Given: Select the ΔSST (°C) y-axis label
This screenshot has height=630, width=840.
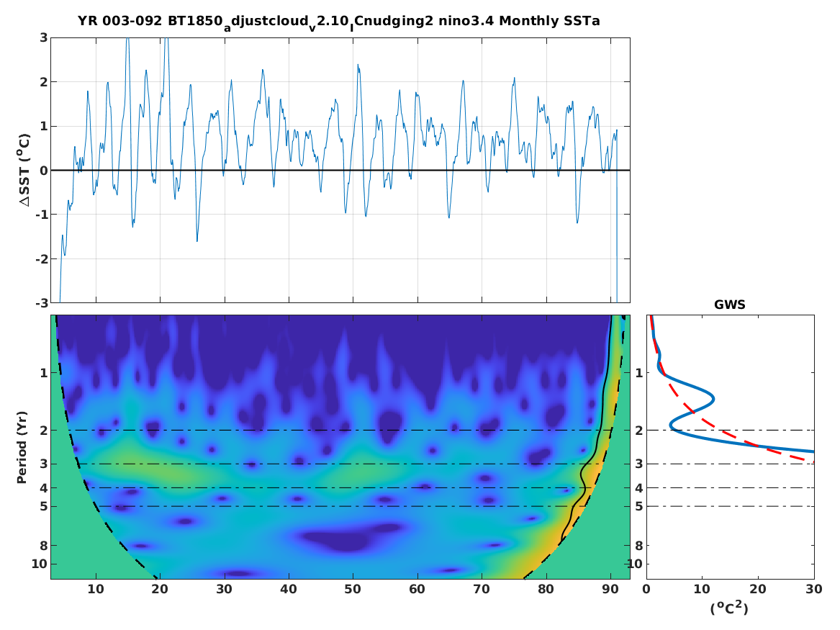Looking at the screenshot, I should pyautogui.click(x=24, y=170).
